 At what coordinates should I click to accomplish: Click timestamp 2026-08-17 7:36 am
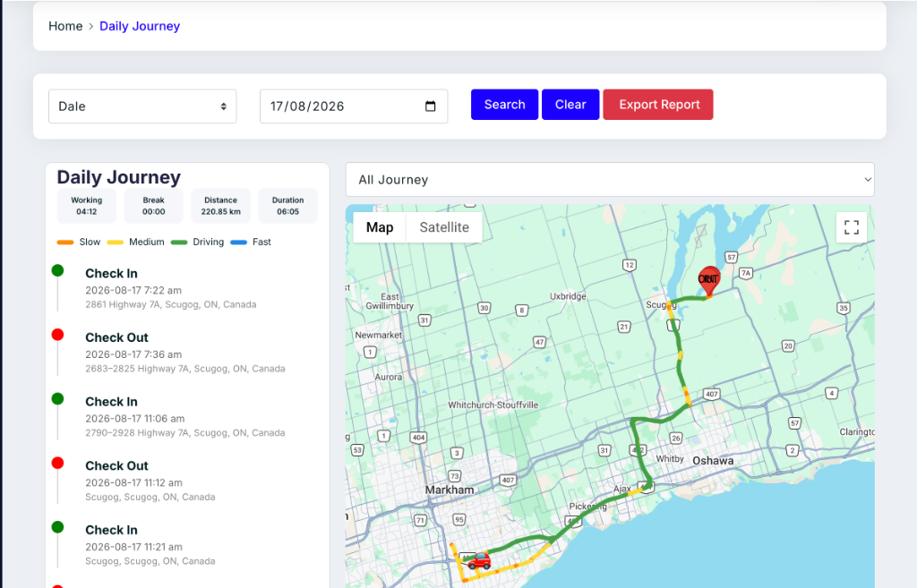[x=133, y=354]
